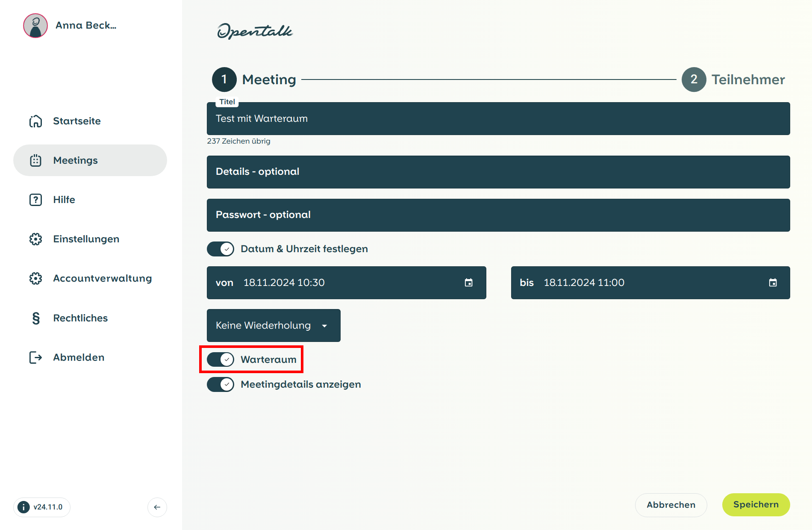The image size is (812, 530).
Task: Click Anna Beck's profile avatar
Action: 35,26
